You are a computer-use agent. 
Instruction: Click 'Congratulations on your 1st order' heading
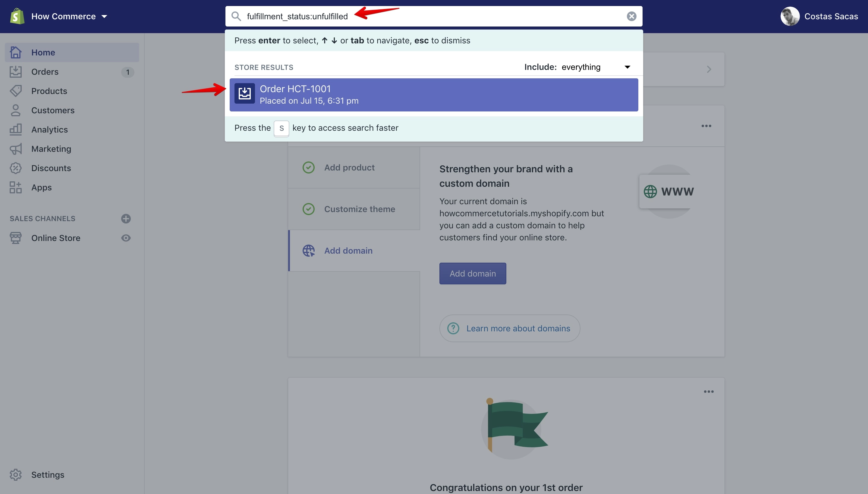click(x=506, y=488)
